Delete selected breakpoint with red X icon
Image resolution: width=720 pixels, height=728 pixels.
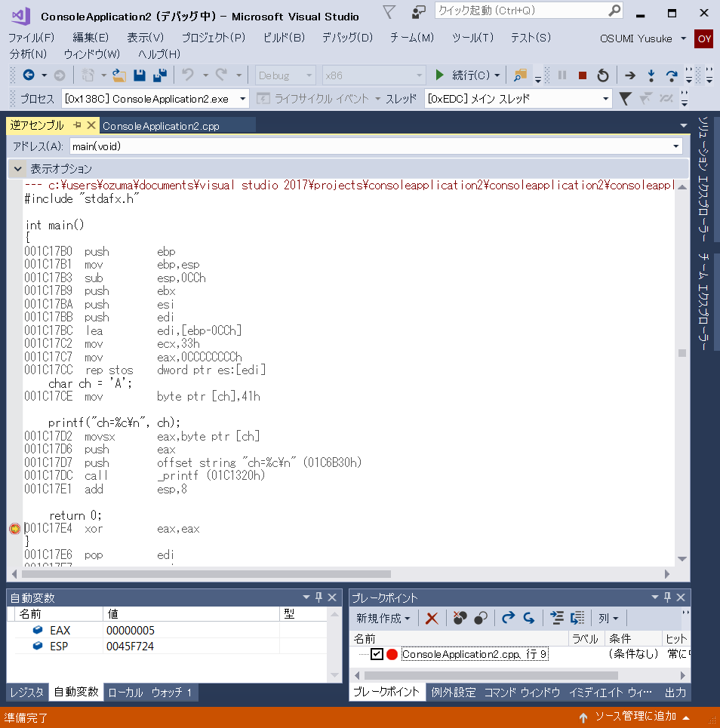coord(432,619)
